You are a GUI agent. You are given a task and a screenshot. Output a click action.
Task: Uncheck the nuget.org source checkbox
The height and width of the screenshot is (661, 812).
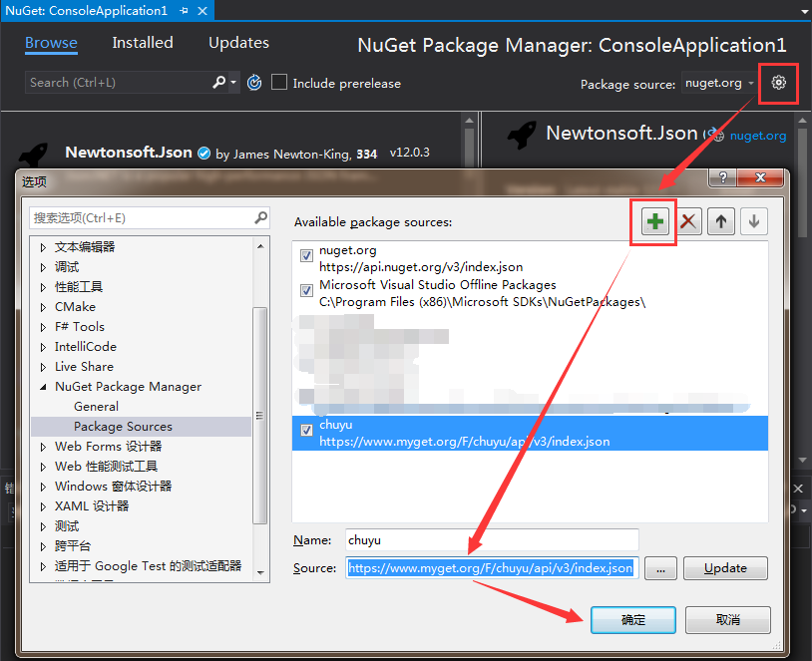306,255
